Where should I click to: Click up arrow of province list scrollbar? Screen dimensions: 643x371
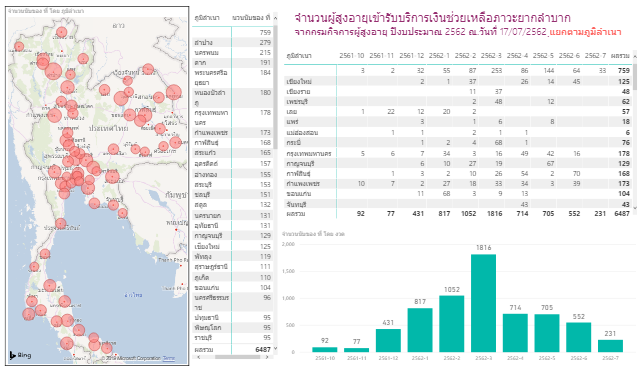[275, 18]
